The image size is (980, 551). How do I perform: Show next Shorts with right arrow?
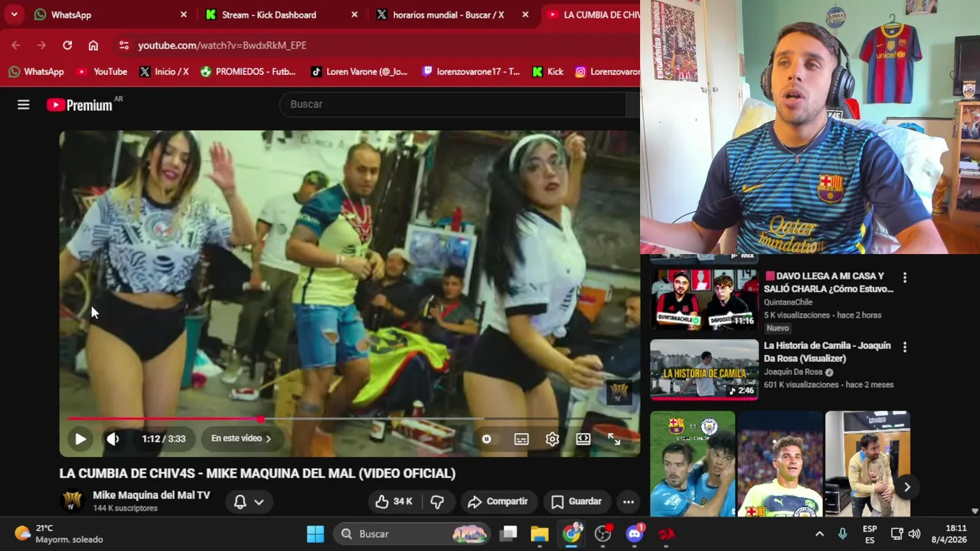906,487
